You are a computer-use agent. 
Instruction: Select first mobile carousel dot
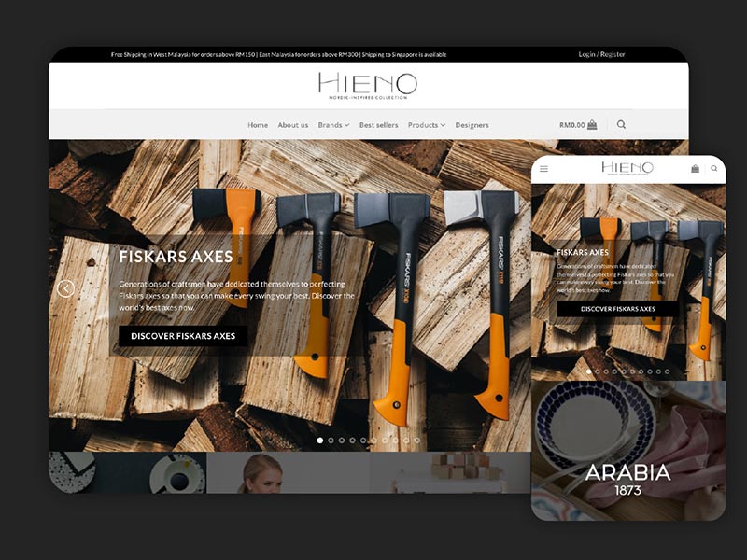coord(589,371)
